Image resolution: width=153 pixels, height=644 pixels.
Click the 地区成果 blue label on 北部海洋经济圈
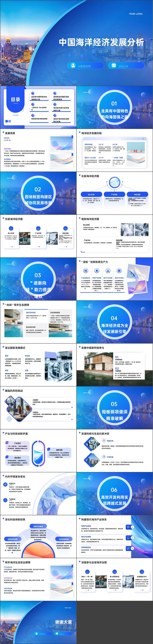137,194
